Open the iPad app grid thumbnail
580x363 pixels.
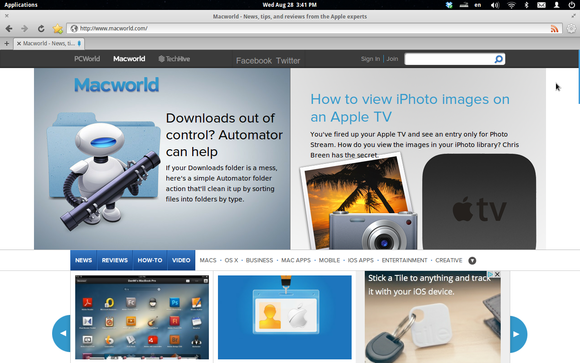coord(142,317)
